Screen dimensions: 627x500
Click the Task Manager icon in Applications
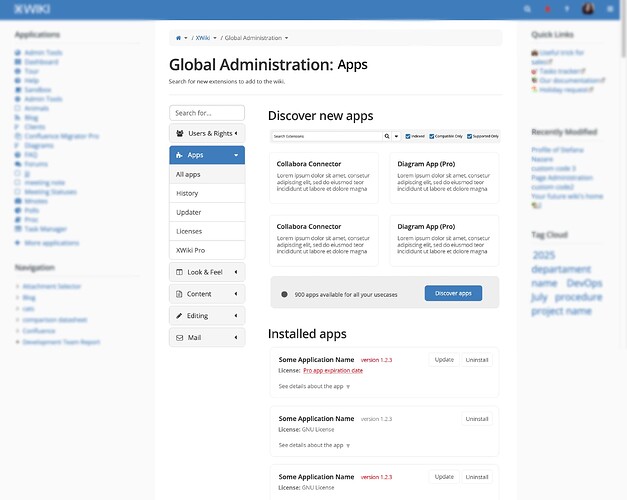(18, 229)
